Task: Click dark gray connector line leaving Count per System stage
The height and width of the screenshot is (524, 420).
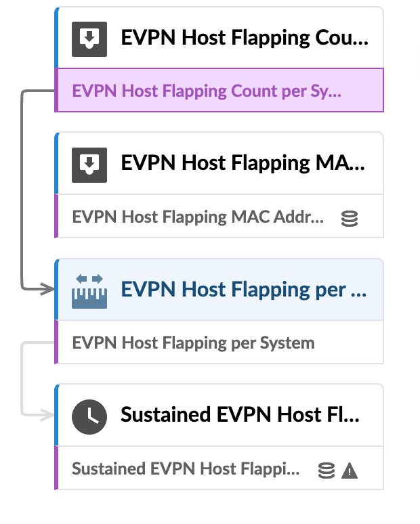Action: point(22,190)
